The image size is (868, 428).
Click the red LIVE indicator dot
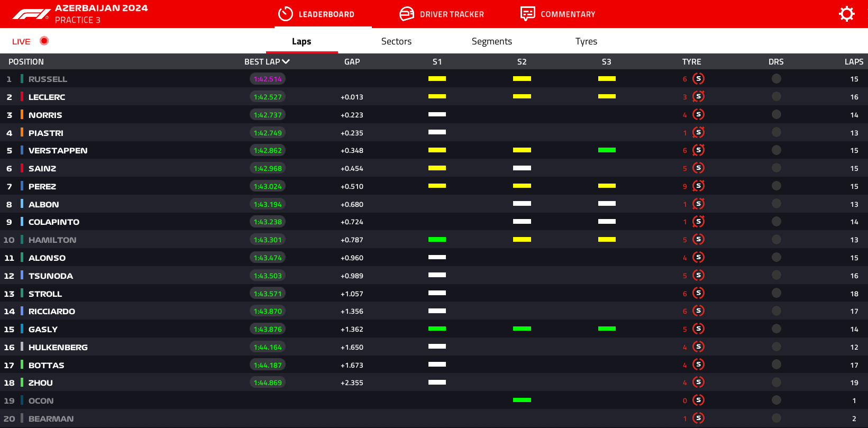tap(44, 41)
